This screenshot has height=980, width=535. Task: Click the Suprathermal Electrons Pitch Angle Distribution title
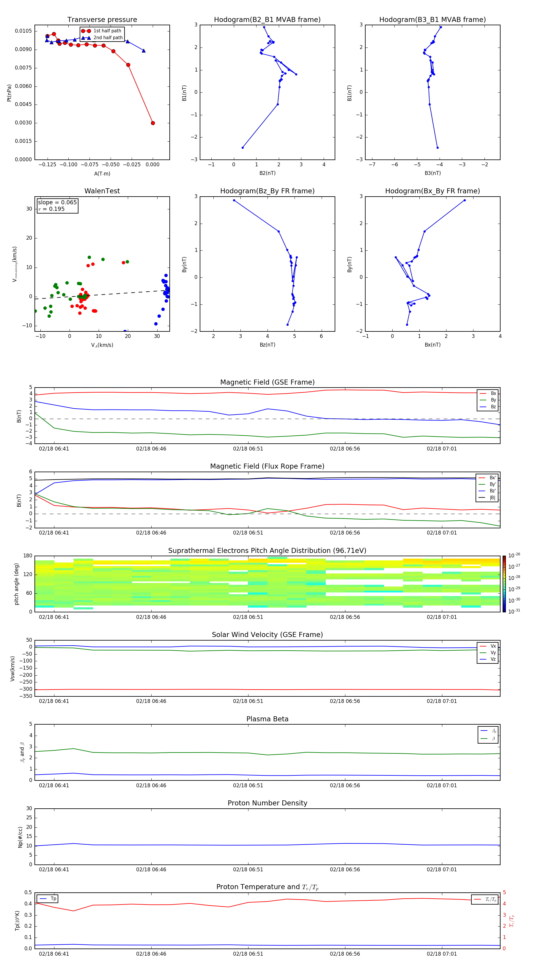click(267, 551)
